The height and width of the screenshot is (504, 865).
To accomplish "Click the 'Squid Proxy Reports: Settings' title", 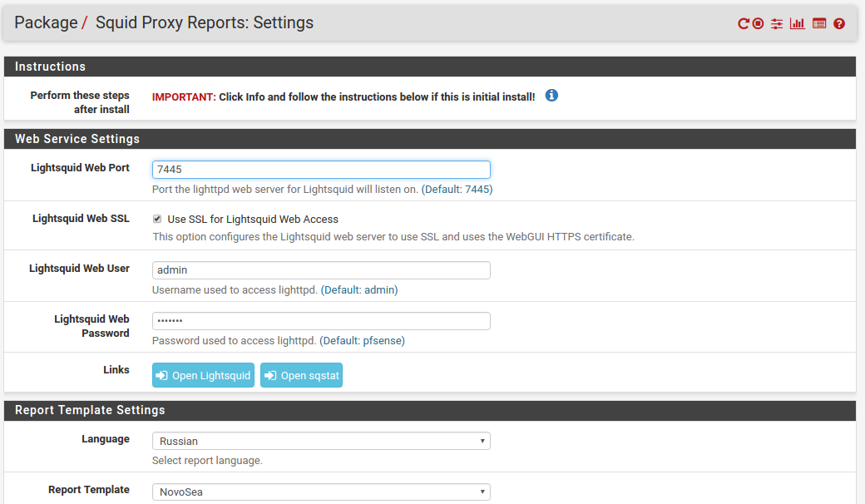I will tap(205, 22).
